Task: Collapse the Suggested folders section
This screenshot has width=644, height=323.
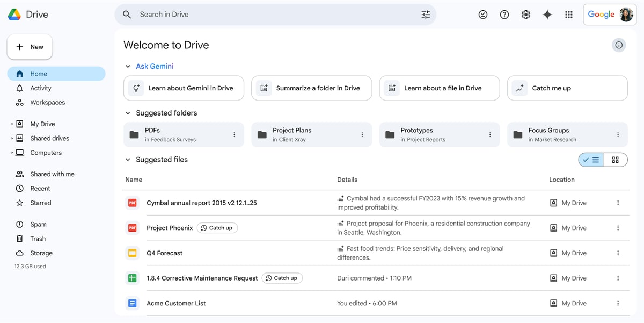Action: point(128,113)
